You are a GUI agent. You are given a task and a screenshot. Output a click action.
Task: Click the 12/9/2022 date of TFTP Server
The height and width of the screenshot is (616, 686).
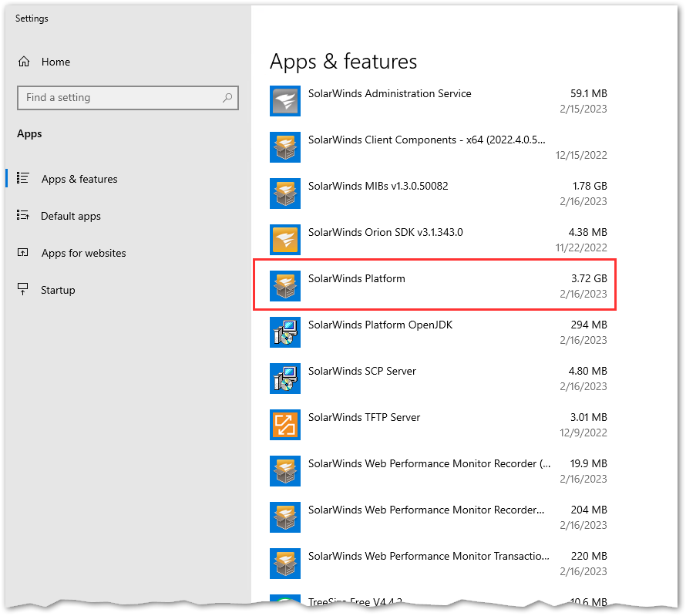(x=583, y=433)
